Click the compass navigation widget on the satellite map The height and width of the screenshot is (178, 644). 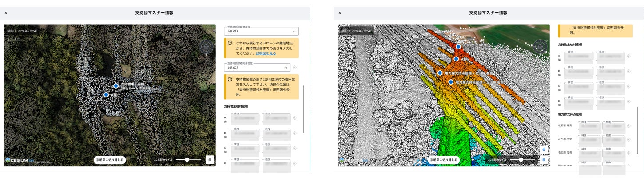(206, 46)
